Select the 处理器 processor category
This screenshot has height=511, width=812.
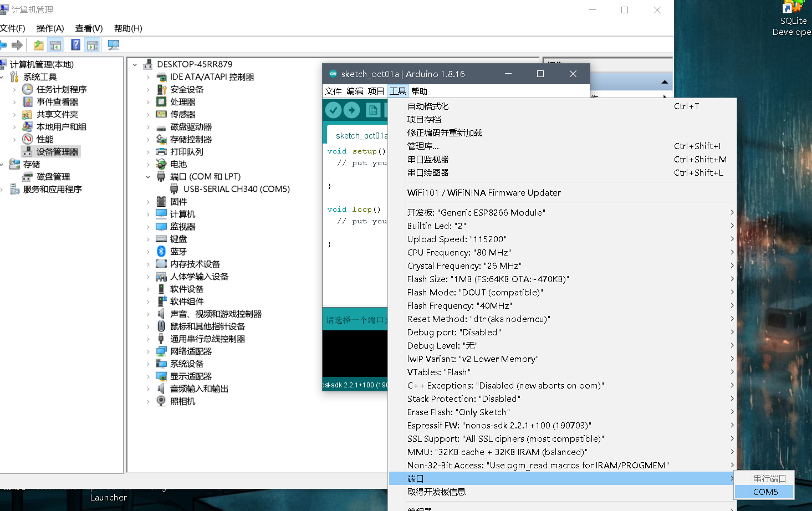[183, 102]
